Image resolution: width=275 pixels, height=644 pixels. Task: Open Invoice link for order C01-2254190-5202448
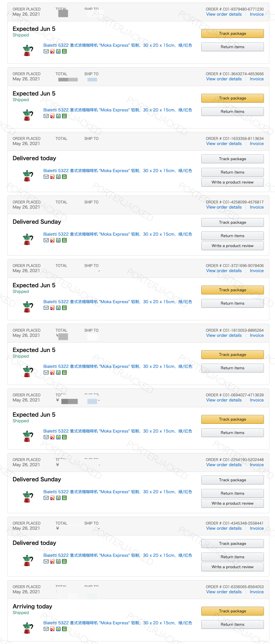(256, 465)
